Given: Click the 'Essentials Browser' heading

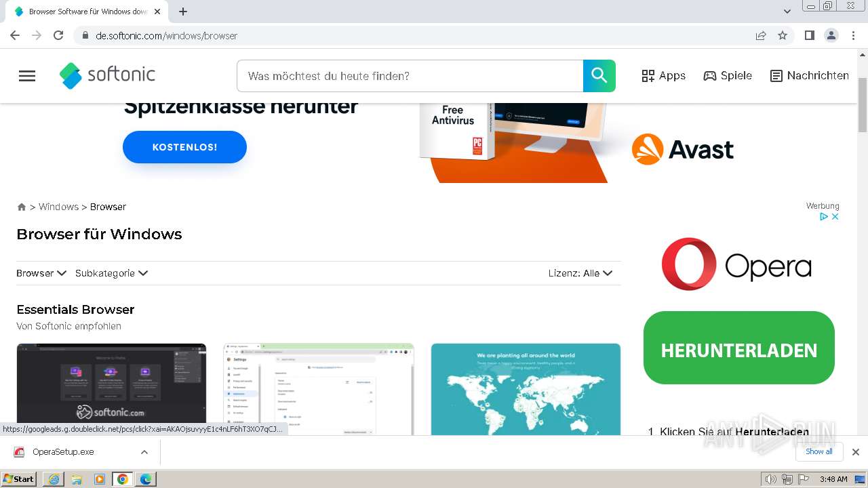Looking at the screenshot, I should click(x=75, y=310).
